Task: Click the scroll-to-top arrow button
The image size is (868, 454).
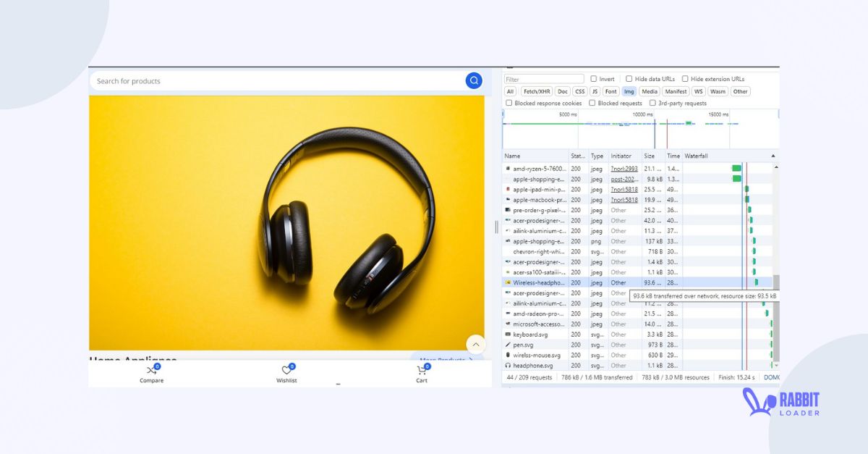Action: pos(475,344)
